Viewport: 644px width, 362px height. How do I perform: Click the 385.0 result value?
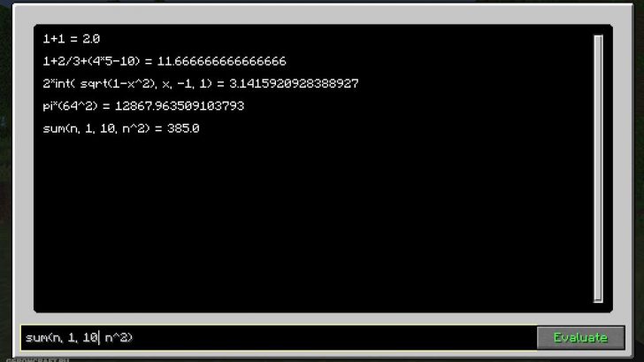tap(183, 128)
